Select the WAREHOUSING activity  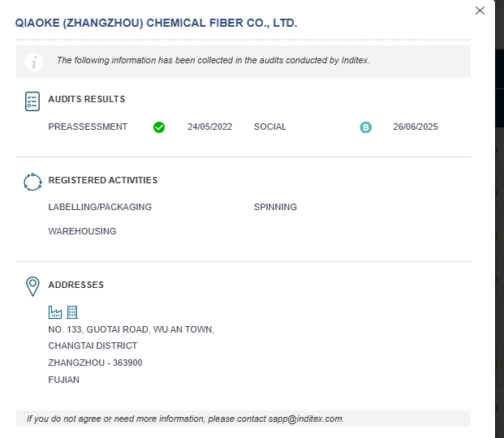click(82, 232)
